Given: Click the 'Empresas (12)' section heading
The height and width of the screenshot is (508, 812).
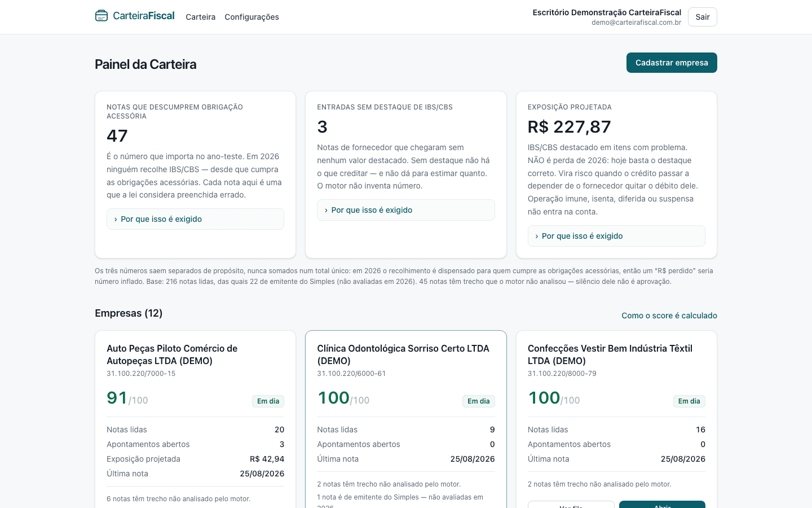Looking at the screenshot, I should tap(129, 313).
